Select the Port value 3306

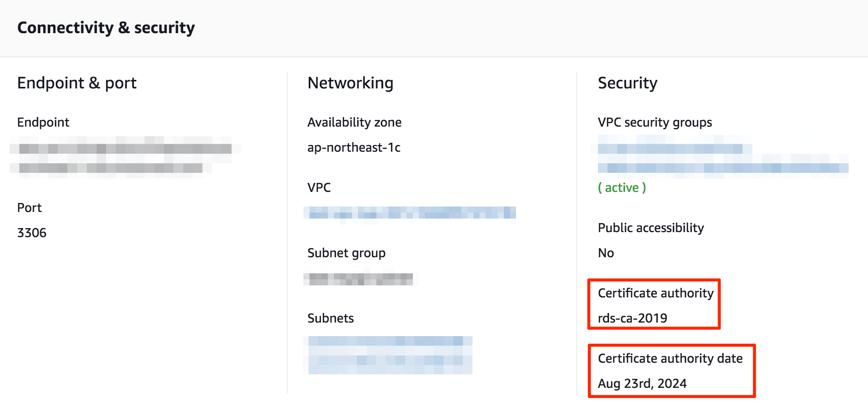(x=32, y=233)
